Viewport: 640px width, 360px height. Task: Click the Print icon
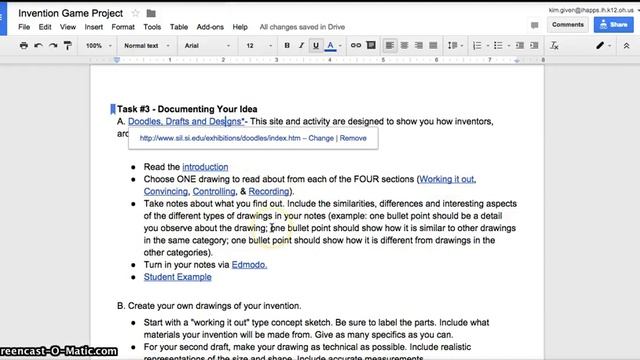click(x=24, y=45)
